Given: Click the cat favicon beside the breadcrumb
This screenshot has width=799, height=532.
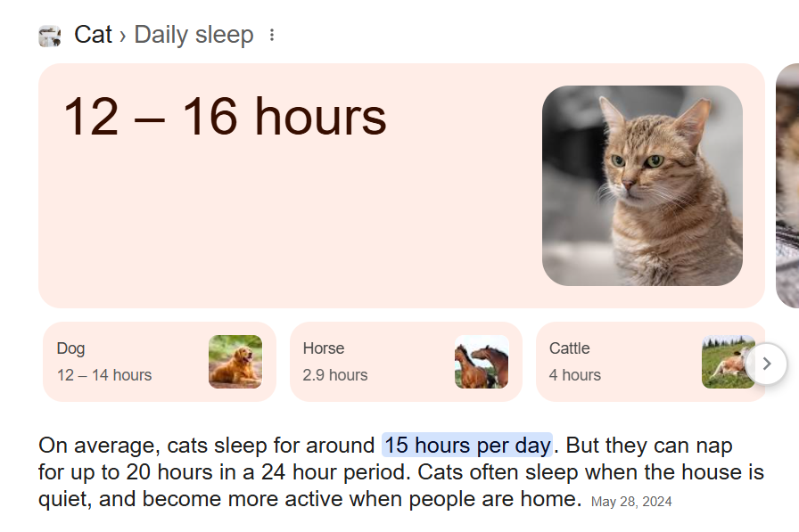Looking at the screenshot, I should (49, 37).
